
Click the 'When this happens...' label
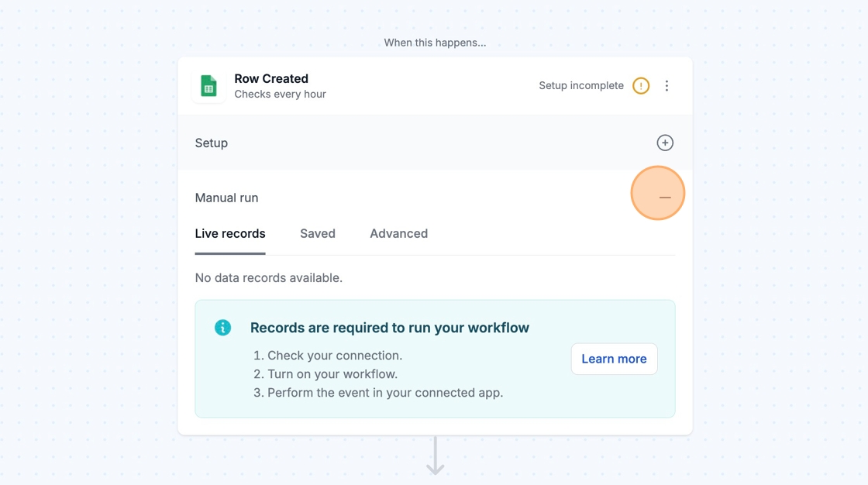[x=435, y=43]
